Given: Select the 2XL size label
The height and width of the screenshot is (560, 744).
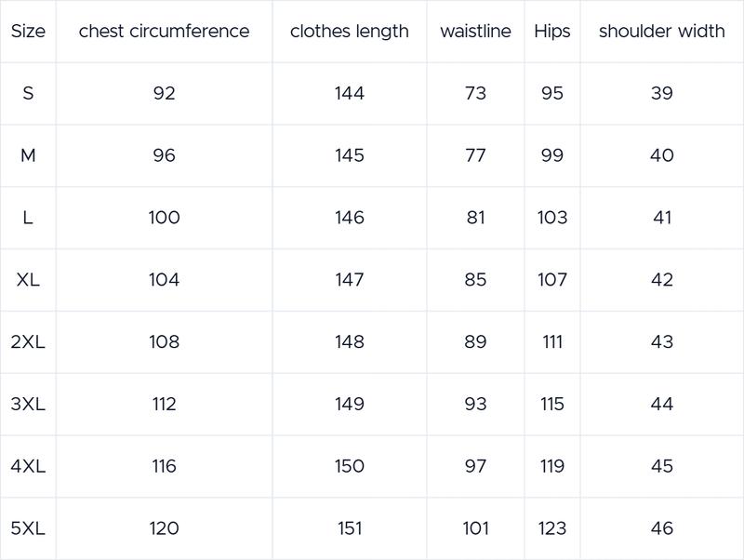Looking at the screenshot, I should 28,341.
